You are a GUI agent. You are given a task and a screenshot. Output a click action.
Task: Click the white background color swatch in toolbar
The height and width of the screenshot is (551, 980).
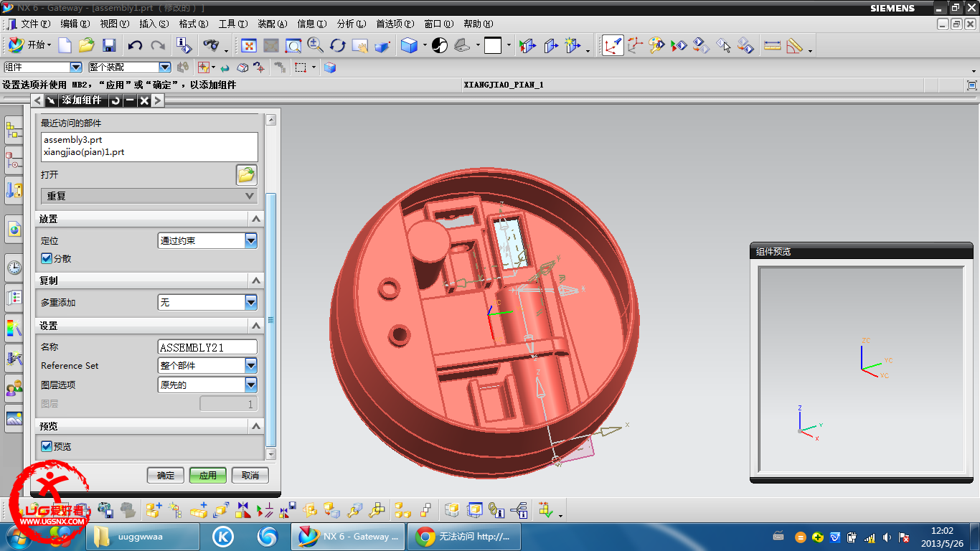pos(493,45)
